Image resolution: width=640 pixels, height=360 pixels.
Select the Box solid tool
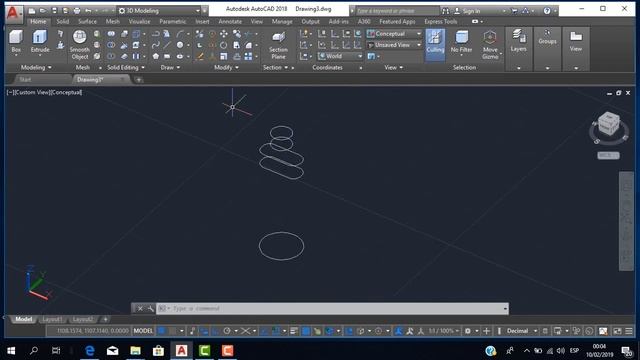[x=16, y=41]
